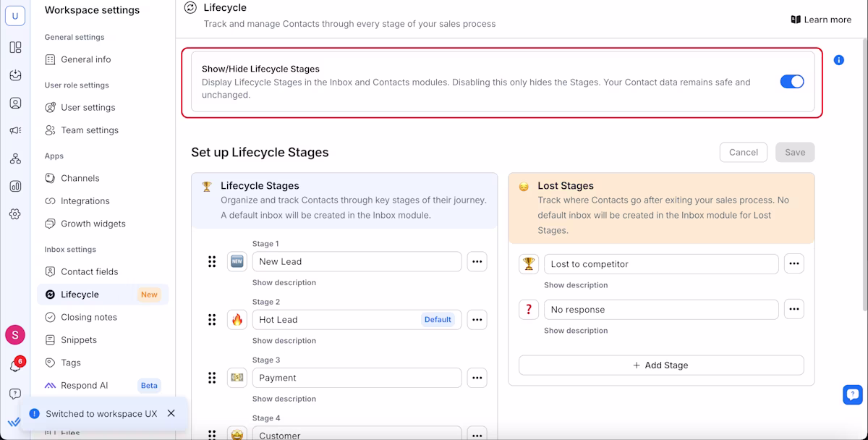Open the help question icon in the left rail
The width and height of the screenshot is (868, 440).
(15, 394)
